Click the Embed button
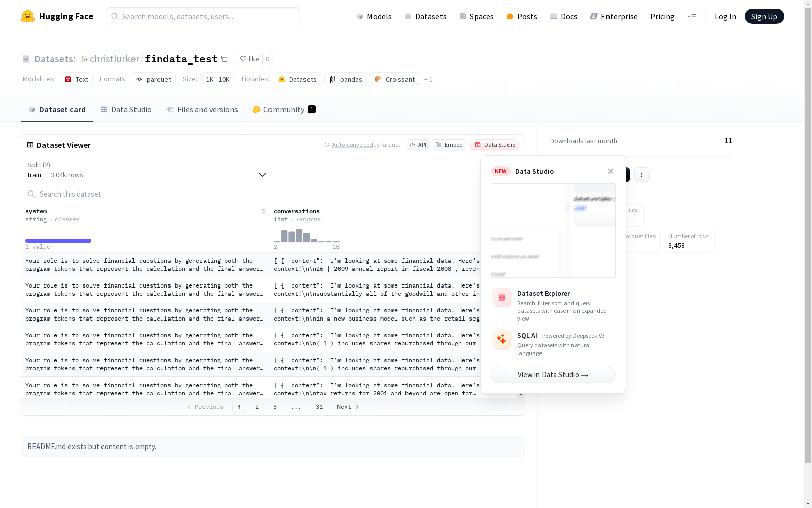The height and width of the screenshot is (508, 812). click(449, 145)
